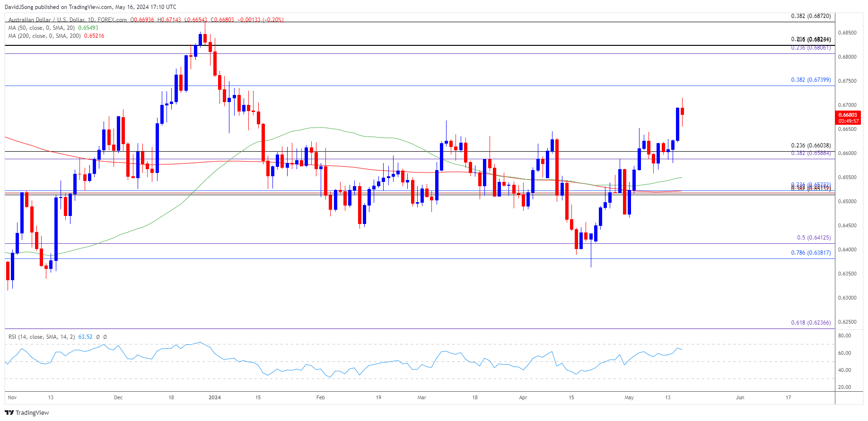This screenshot has height=421, width=868.
Task: Click the Nov label on time axis
Action: (12, 397)
